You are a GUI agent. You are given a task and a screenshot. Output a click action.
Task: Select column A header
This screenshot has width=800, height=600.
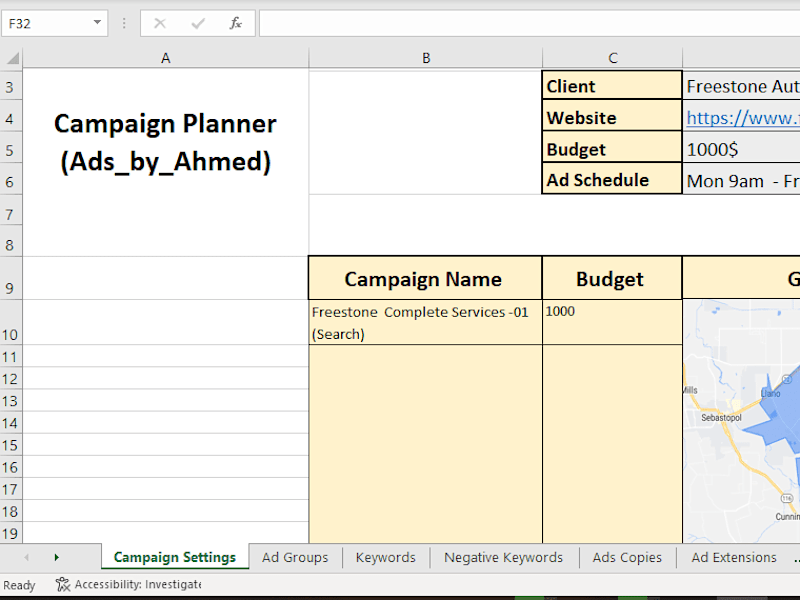tap(165, 58)
